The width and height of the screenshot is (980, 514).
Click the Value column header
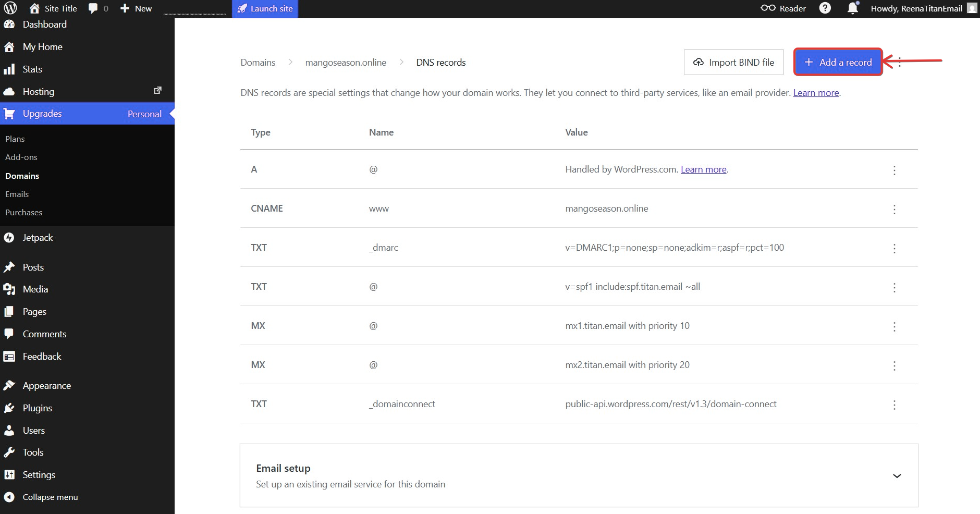[577, 132]
